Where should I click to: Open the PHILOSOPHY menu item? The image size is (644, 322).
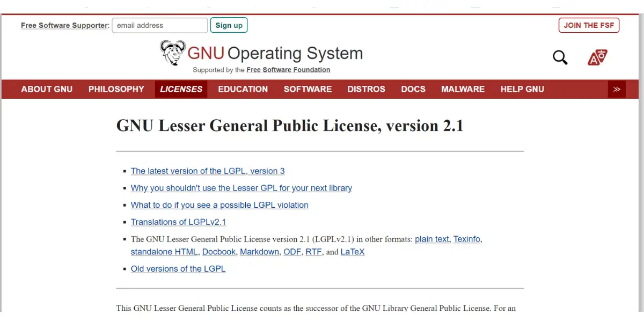pyautogui.click(x=116, y=89)
